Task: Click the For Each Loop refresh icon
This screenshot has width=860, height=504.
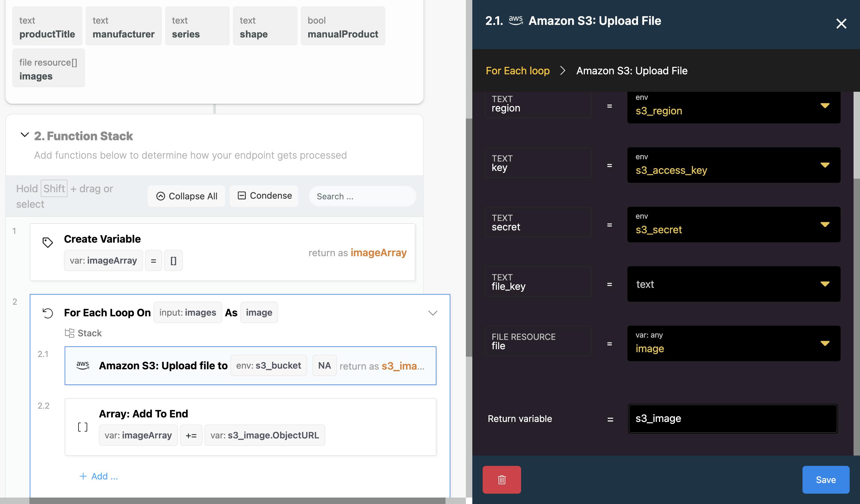Action: 47,312
